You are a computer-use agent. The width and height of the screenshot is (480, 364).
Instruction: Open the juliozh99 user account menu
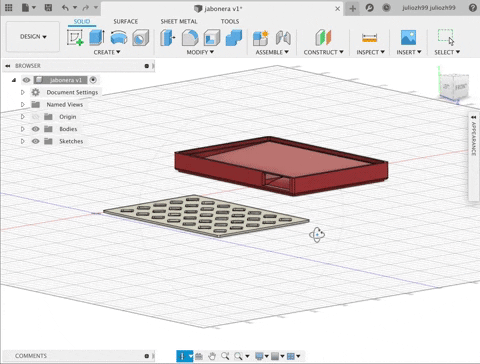[429, 8]
